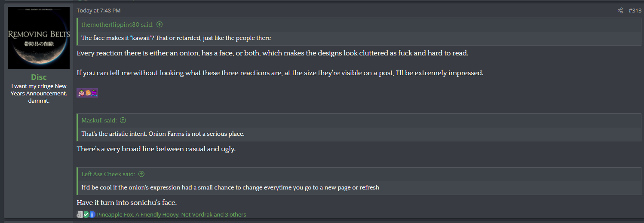Image resolution: width=644 pixels, height=223 pixels.
Task: Click the 'Left Ass Cheek said:' quote header
Action: point(108,174)
